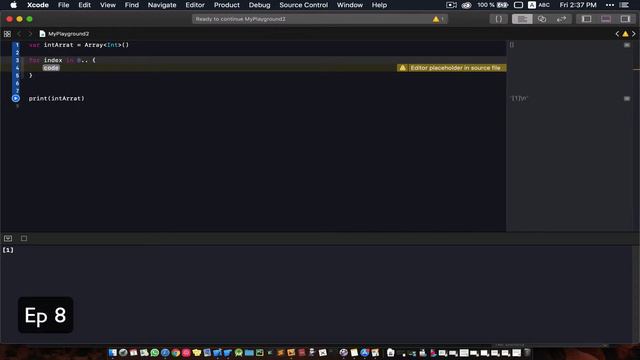
Task: Go forward with the jump bar arrow
Action: coord(30,34)
